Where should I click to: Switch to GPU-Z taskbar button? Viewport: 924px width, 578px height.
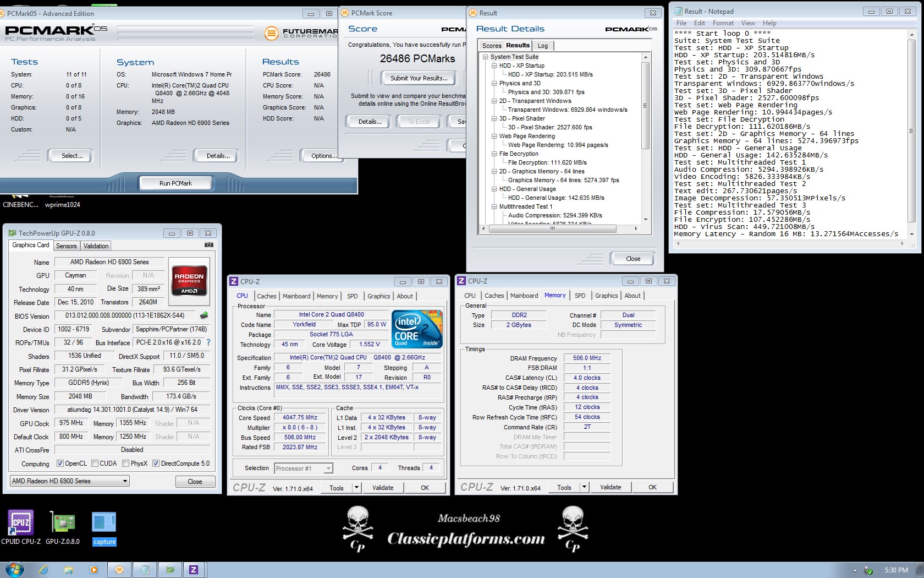[x=170, y=570]
